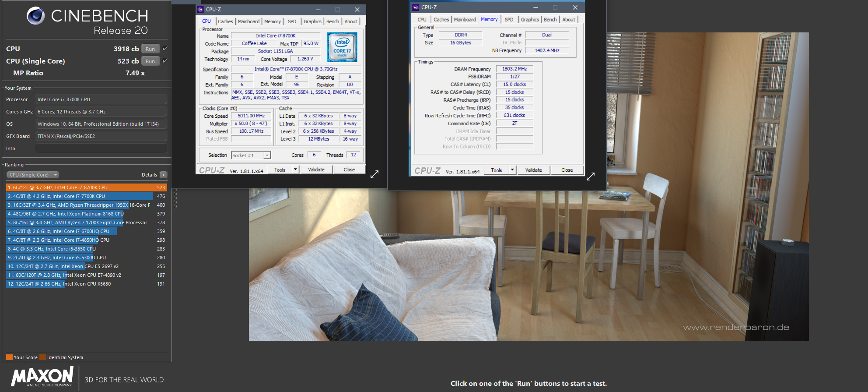Select ranking row Xeon CPU E5-2697 v2
This screenshot has width=868, height=392.
pyautogui.click(x=86, y=266)
